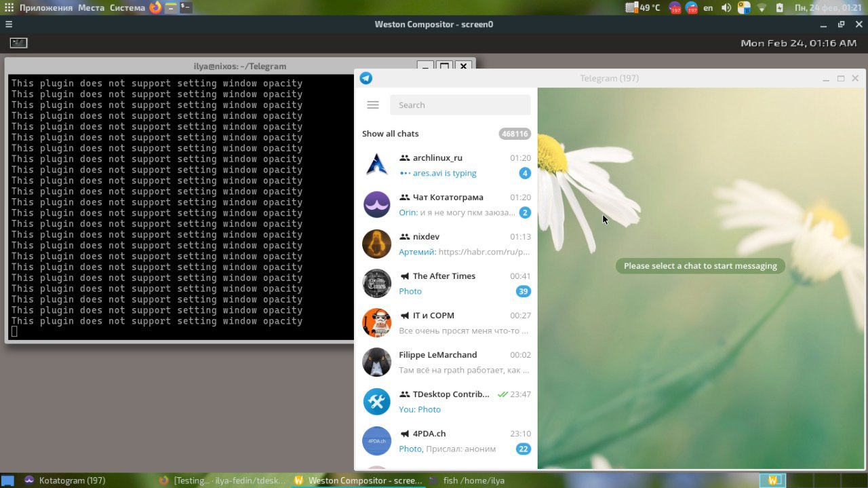Click the yellow-blue tray applet icon
This screenshot has width=868, height=488.
(744, 8)
